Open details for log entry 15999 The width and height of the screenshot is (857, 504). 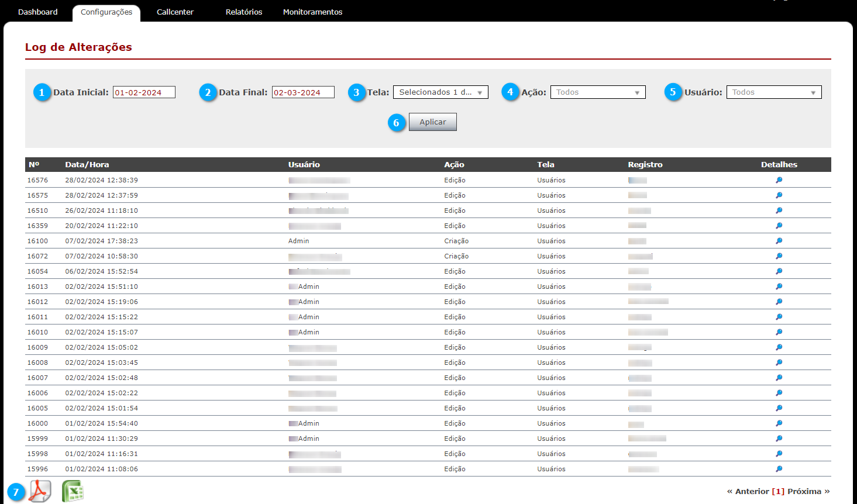click(x=779, y=439)
